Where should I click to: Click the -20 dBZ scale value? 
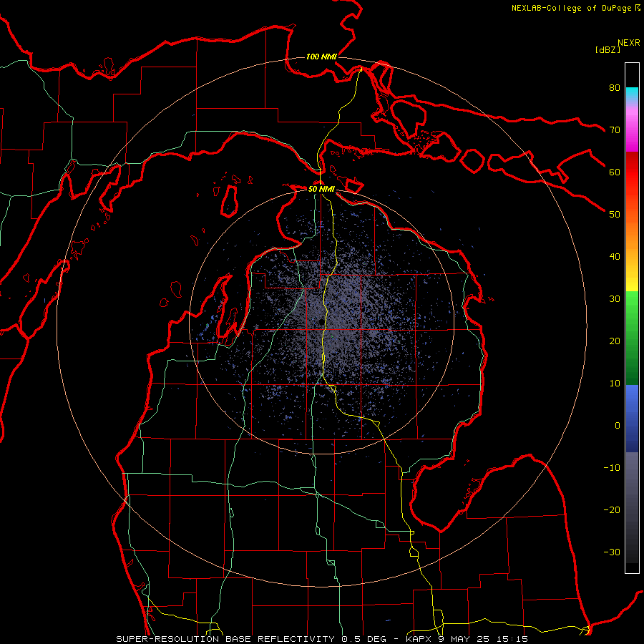[612, 509]
